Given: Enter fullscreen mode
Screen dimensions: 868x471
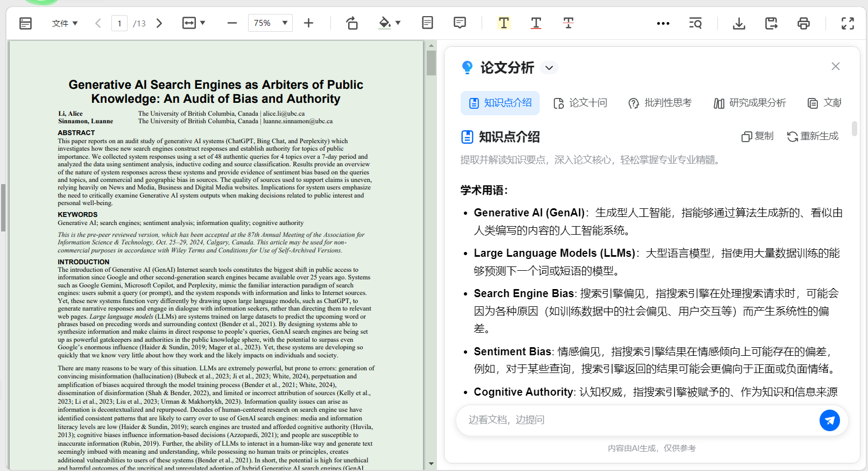Looking at the screenshot, I should click(x=848, y=23).
